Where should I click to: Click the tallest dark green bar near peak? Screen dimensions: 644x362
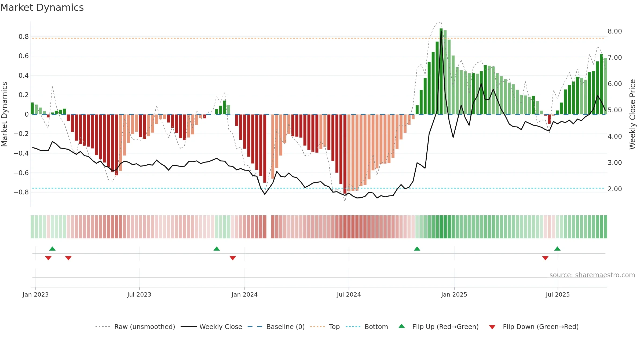[441, 71]
